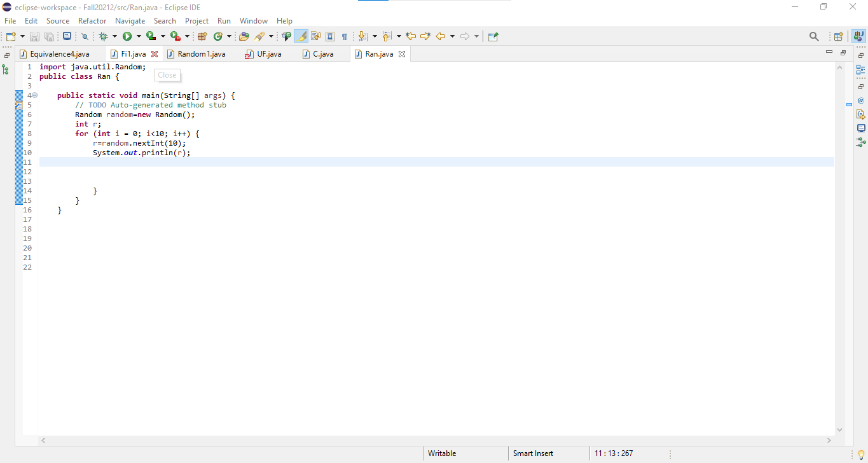This screenshot has width=868, height=463.
Task: Click the Save All toolbar icon
Action: [x=49, y=36]
